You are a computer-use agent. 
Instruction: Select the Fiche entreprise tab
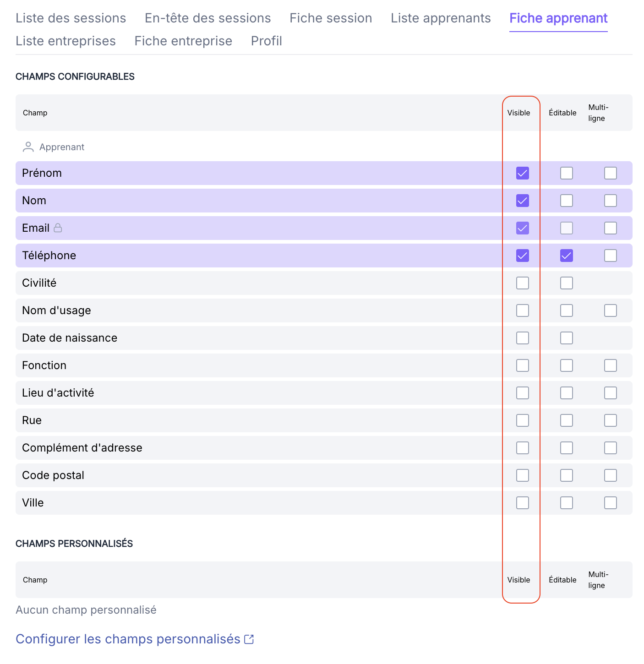point(183,41)
